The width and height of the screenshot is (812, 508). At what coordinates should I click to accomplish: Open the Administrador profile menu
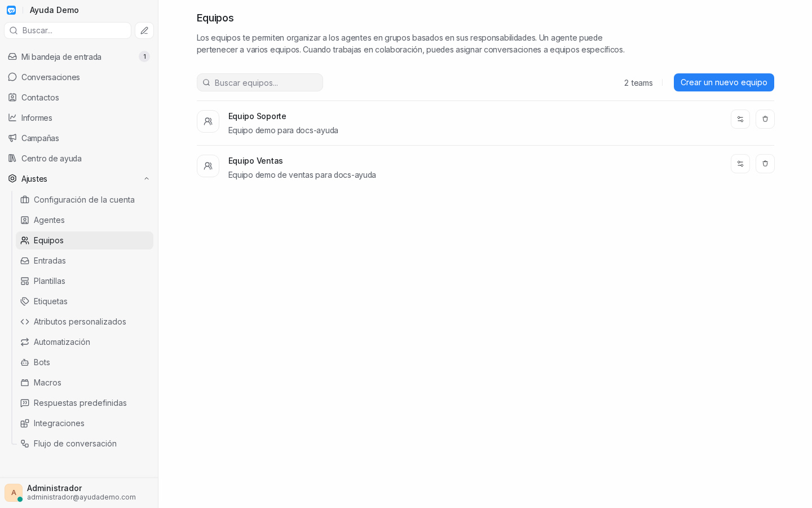click(x=79, y=492)
